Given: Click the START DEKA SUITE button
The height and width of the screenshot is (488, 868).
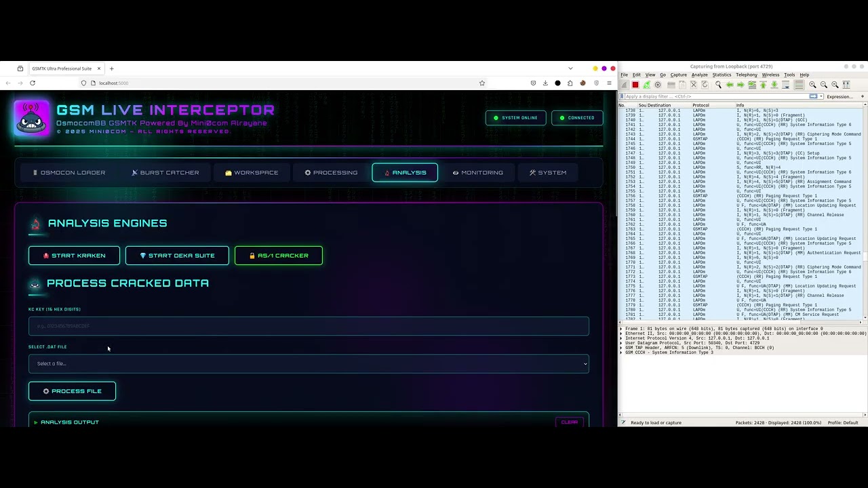Looking at the screenshot, I should (177, 256).
